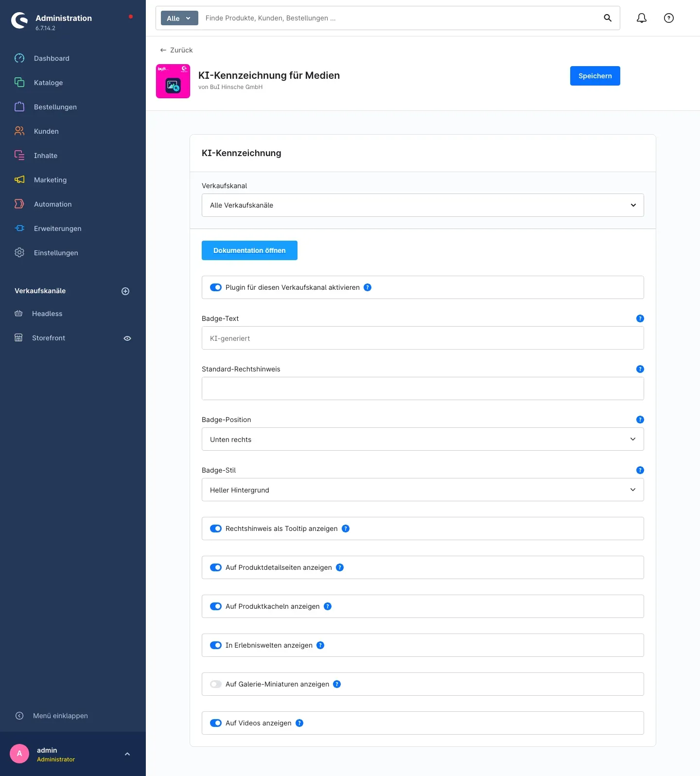The width and height of the screenshot is (700, 776).
Task: Click Dokumentation öffnen button
Action: click(x=249, y=250)
